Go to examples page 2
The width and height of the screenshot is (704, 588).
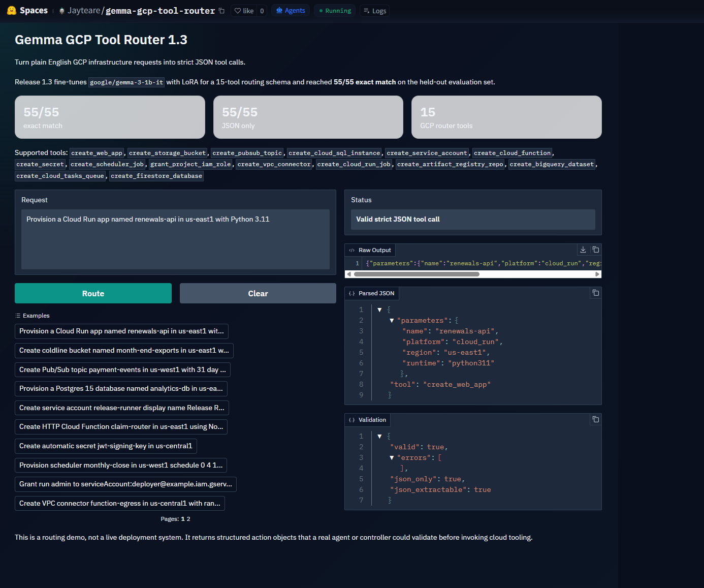coord(188,519)
